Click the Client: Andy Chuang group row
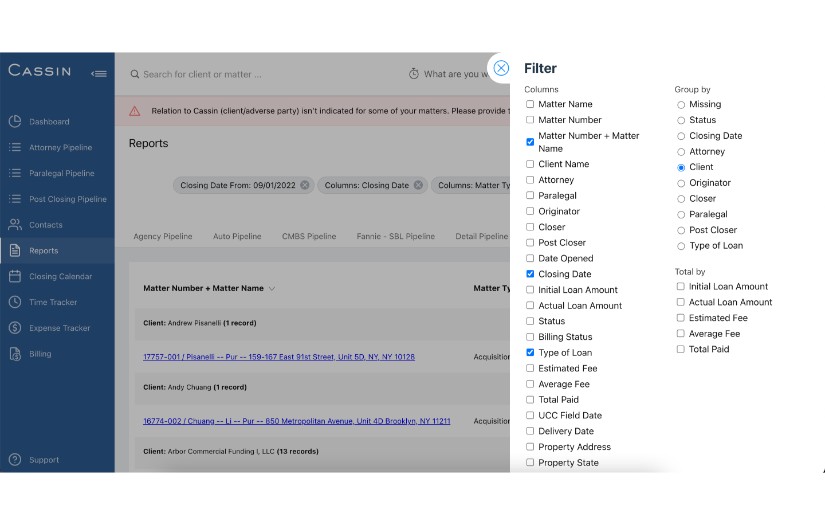The width and height of the screenshot is (825, 525). pyautogui.click(x=322, y=387)
